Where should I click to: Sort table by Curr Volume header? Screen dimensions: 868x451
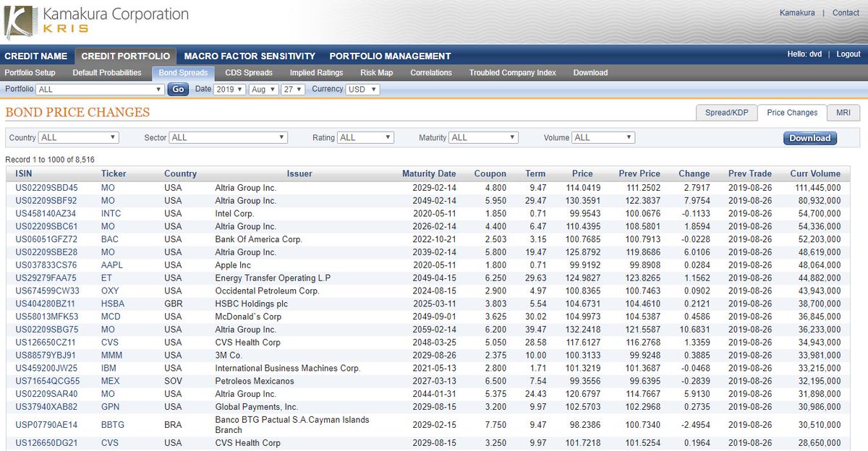[815, 173]
